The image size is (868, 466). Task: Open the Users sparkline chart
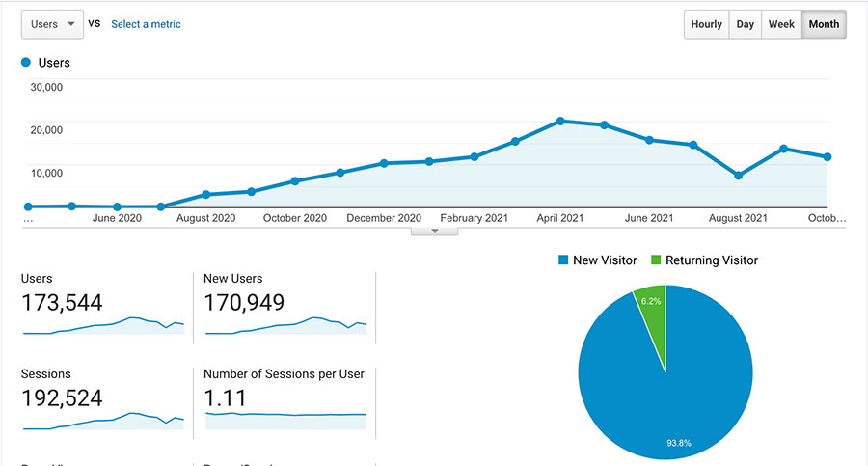point(103,326)
